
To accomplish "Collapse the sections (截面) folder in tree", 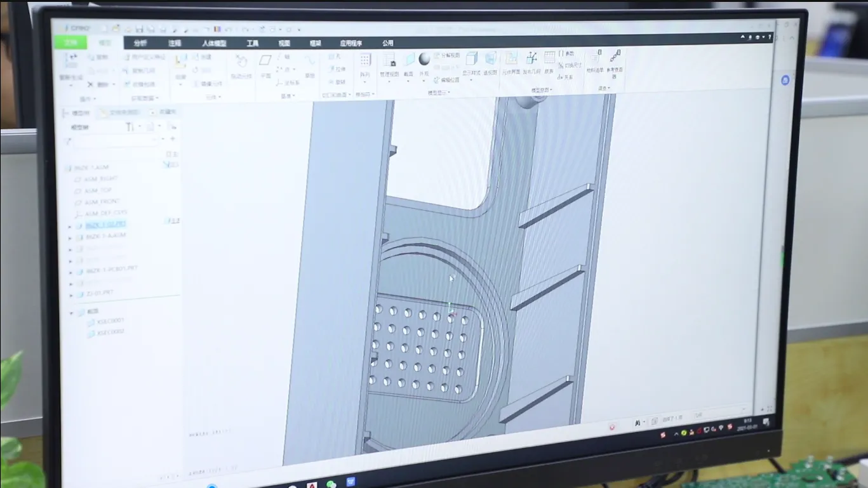I will [x=71, y=313].
